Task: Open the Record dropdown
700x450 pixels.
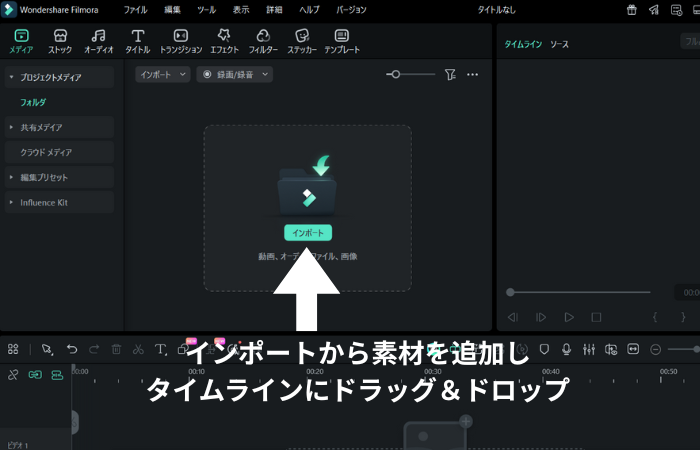Action: 234,75
